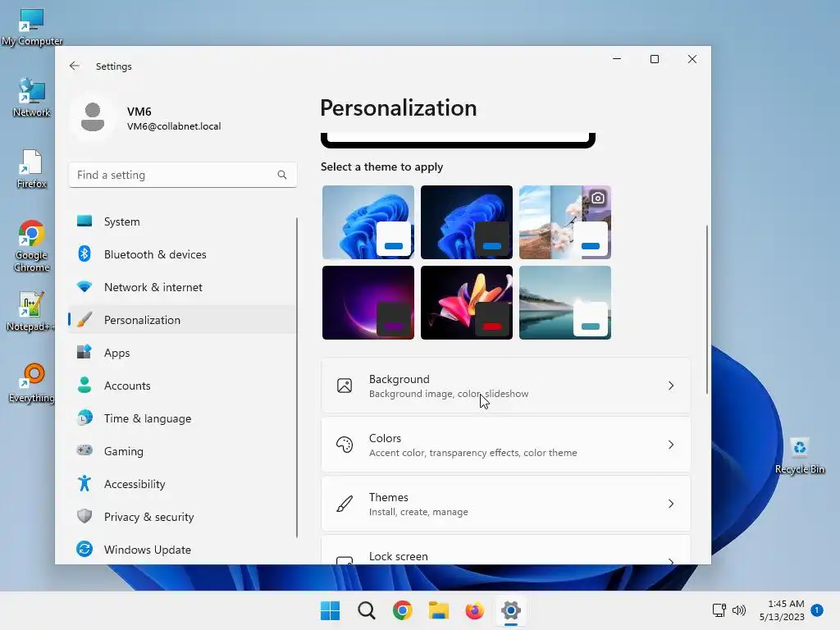The height and width of the screenshot is (630, 840).
Task: Expand Lock screen settings chevron
Action: click(671, 561)
